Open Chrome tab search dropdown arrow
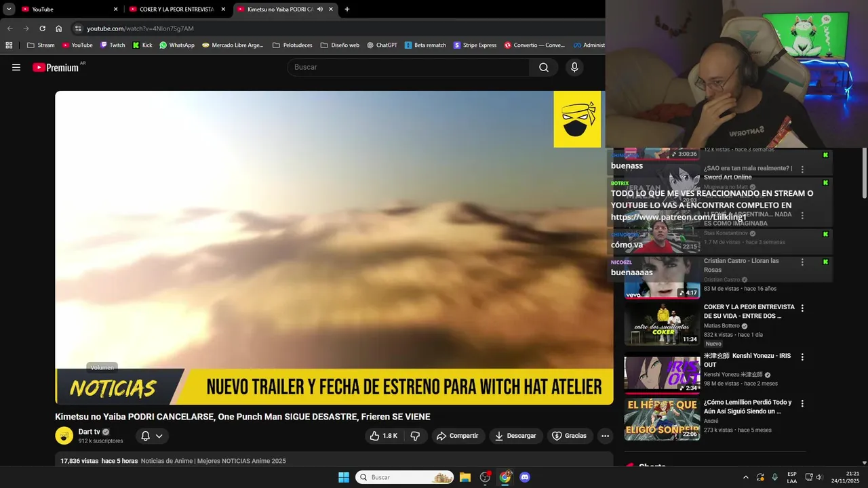Image resolution: width=868 pixels, height=488 pixels. coord(9,9)
